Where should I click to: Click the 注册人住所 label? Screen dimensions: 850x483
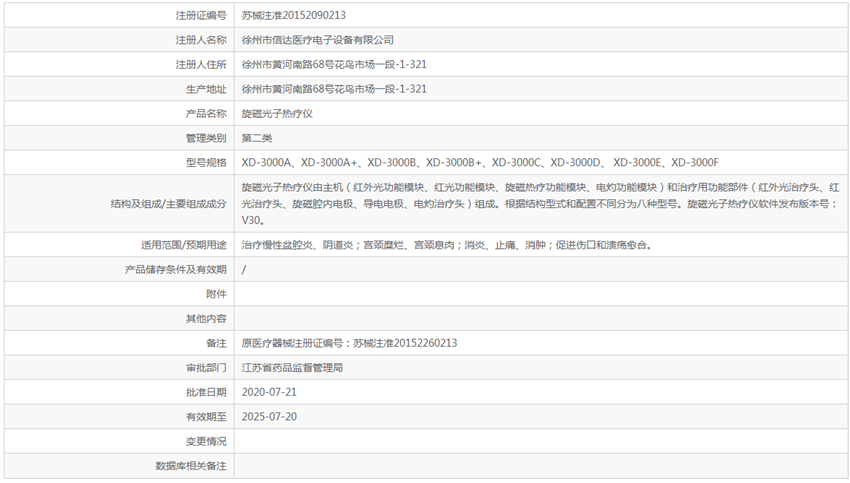[201, 65]
